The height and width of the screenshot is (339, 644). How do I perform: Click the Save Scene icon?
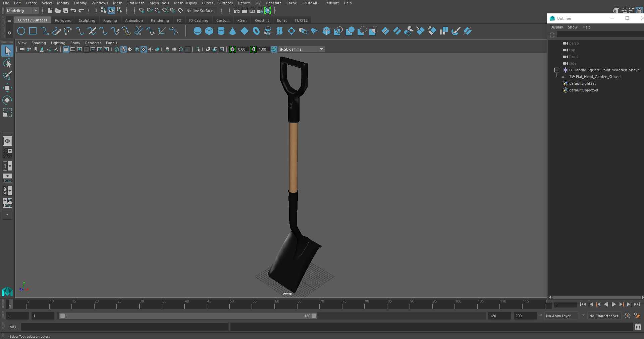(x=66, y=11)
